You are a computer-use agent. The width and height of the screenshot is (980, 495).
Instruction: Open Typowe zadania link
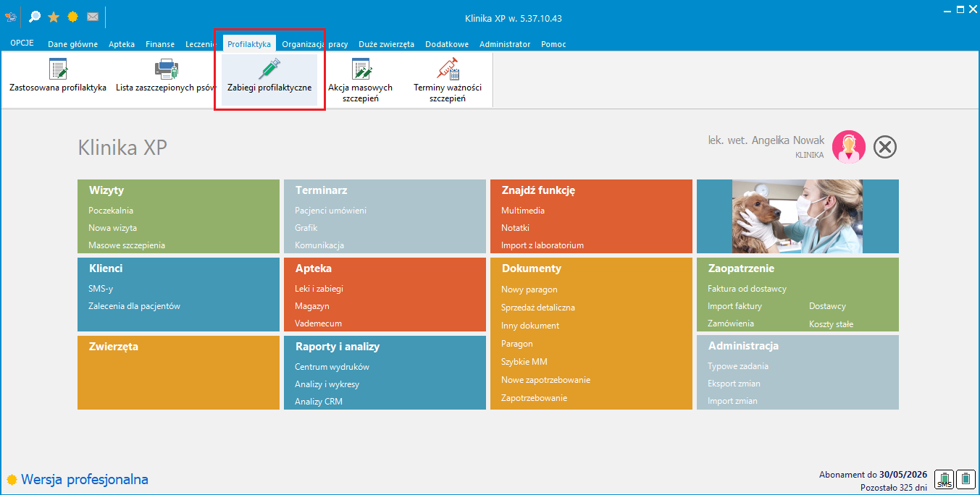tap(738, 366)
